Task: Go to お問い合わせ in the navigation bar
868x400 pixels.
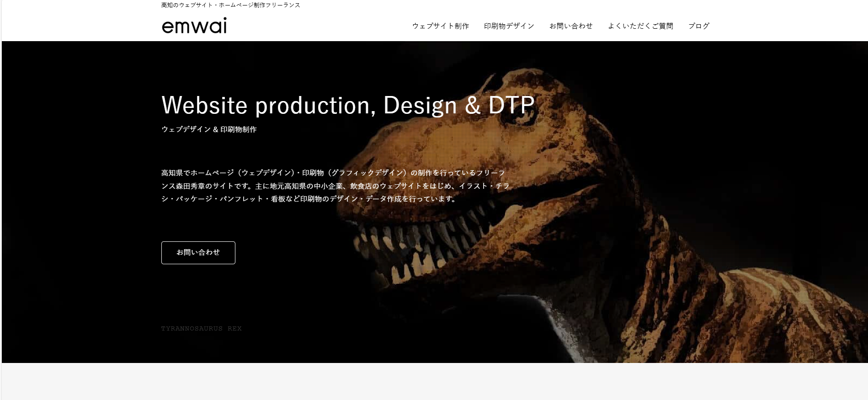Action: pyautogui.click(x=571, y=26)
